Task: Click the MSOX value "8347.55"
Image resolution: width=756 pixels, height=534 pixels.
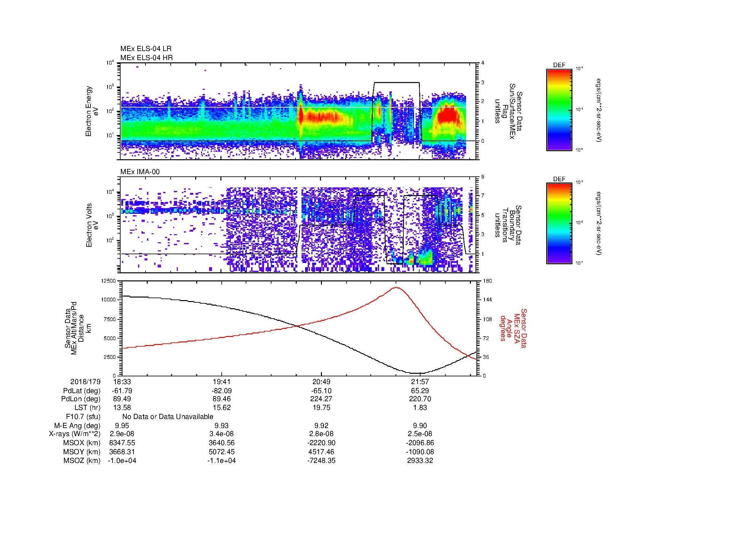Action: 122,443
